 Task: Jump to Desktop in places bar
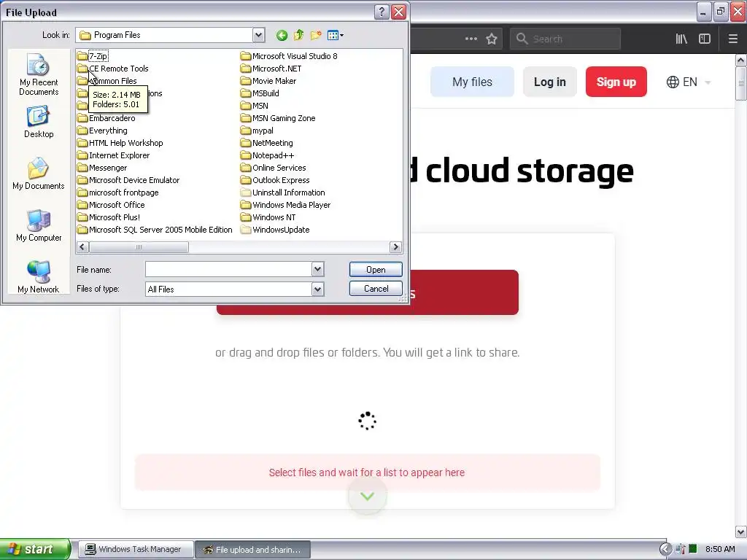[39, 122]
